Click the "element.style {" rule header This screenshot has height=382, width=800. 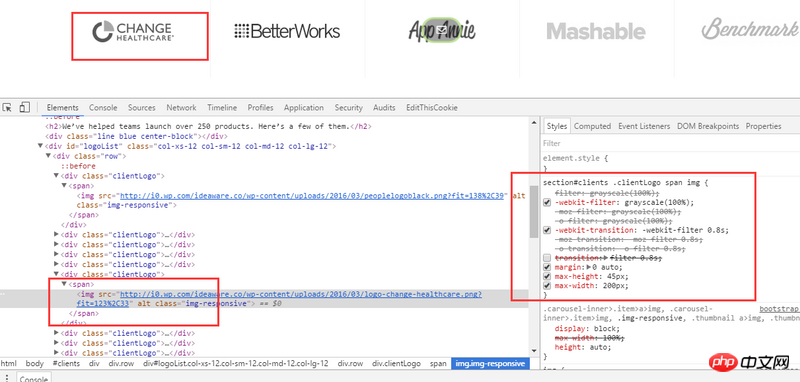tap(576, 159)
